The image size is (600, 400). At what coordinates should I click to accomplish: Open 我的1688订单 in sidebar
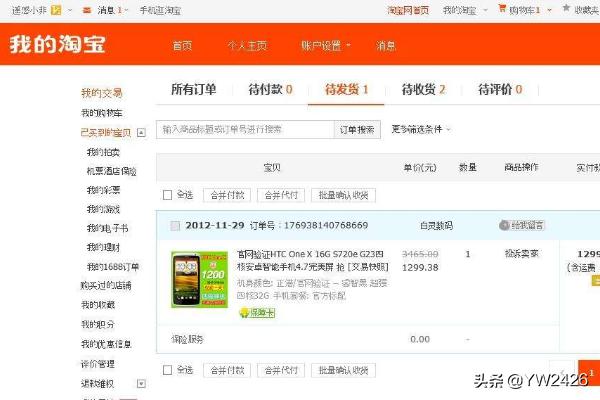pos(113,266)
